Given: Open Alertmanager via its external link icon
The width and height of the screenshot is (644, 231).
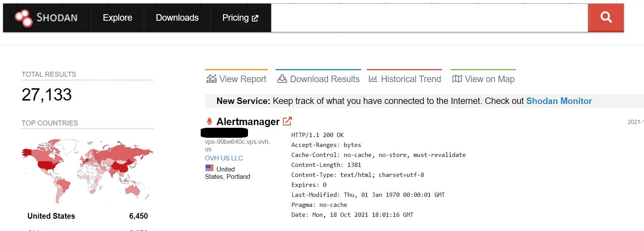Looking at the screenshot, I should click(x=287, y=121).
